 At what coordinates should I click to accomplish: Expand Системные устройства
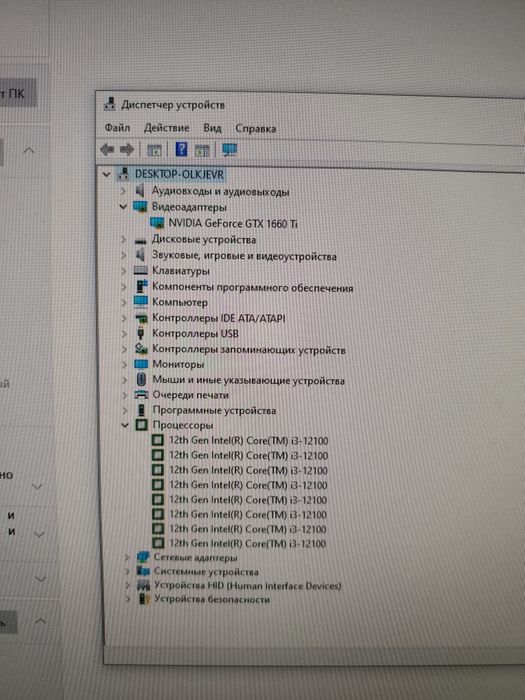coord(128,571)
